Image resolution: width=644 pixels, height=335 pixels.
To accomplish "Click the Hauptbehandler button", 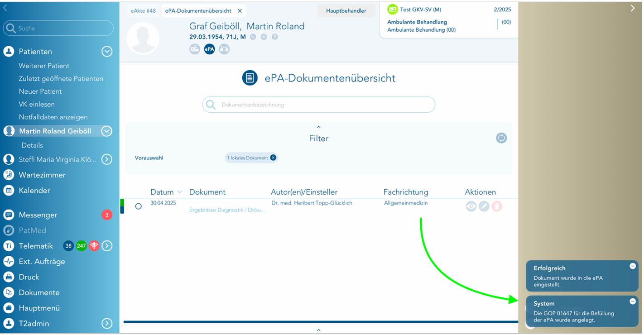I will [346, 11].
